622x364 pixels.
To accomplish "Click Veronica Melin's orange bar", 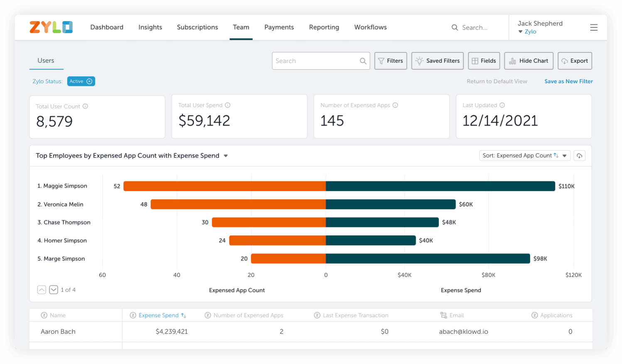I will tap(238, 204).
